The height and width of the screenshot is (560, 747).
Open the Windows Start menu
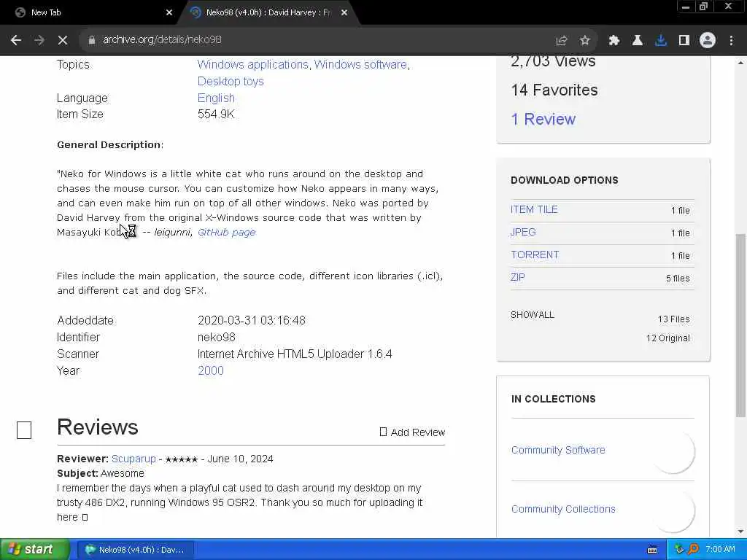click(x=35, y=550)
